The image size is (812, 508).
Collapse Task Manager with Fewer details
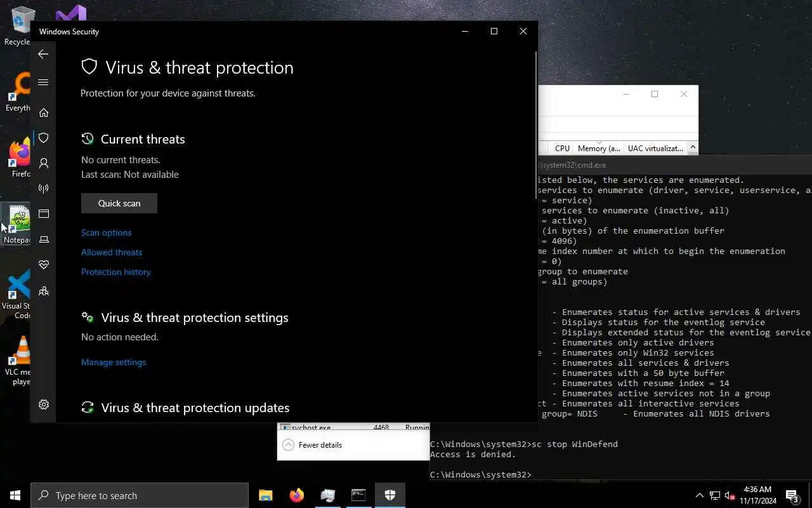[x=313, y=444]
